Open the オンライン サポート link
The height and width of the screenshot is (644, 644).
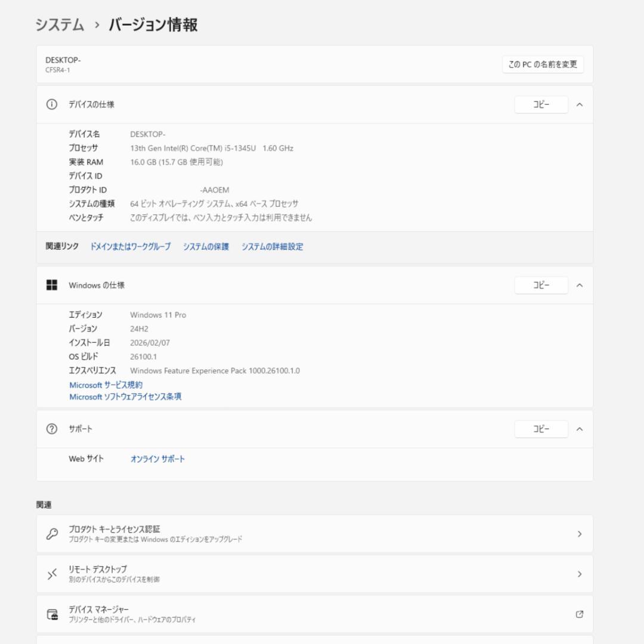[x=156, y=459]
